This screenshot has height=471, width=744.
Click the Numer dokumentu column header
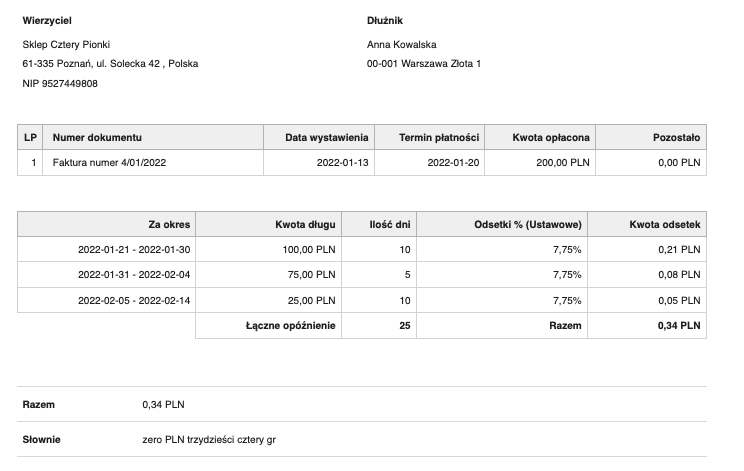(x=97, y=138)
